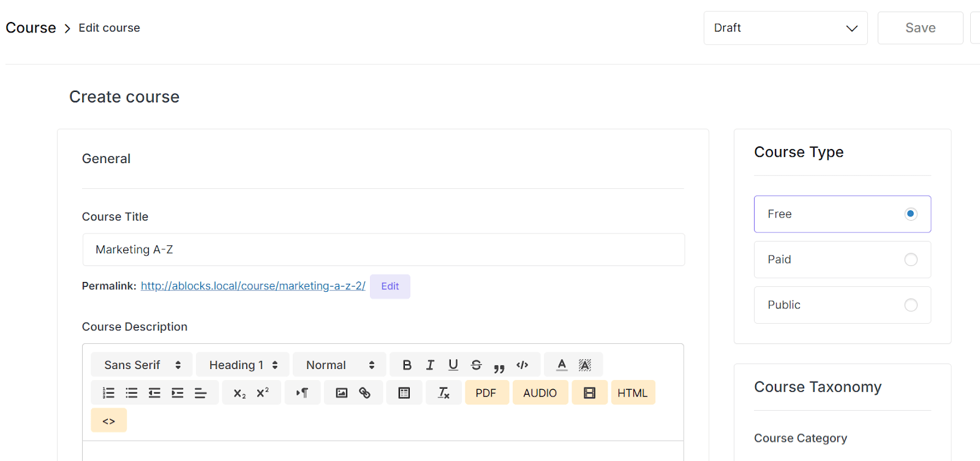Open the text color picker
This screenshot has width=980, height=461.
tap(562, 365)
